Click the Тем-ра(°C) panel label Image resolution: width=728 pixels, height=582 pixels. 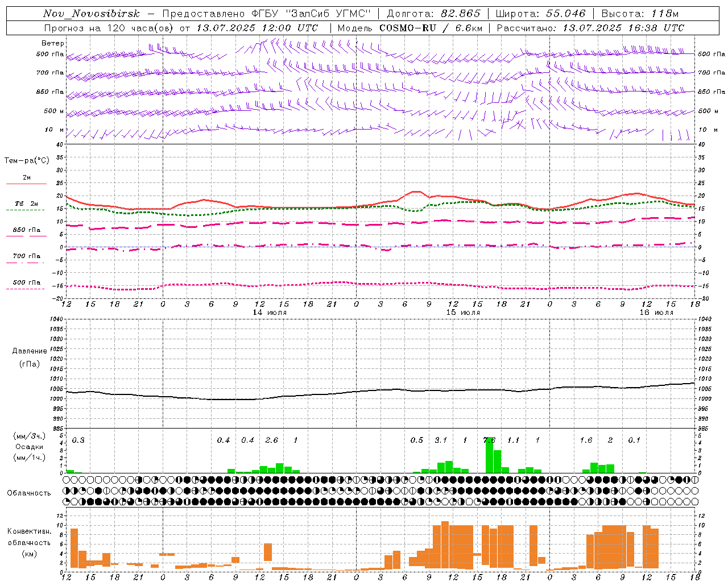(x=27, y=160)
